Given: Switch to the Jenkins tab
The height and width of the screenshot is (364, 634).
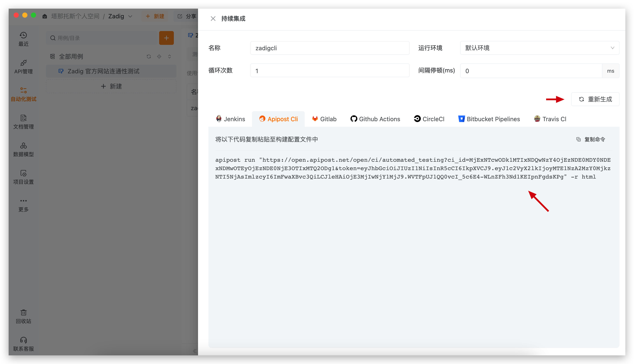Looking at the screenshot, I should pyautogui.click(x=231, y=119).
